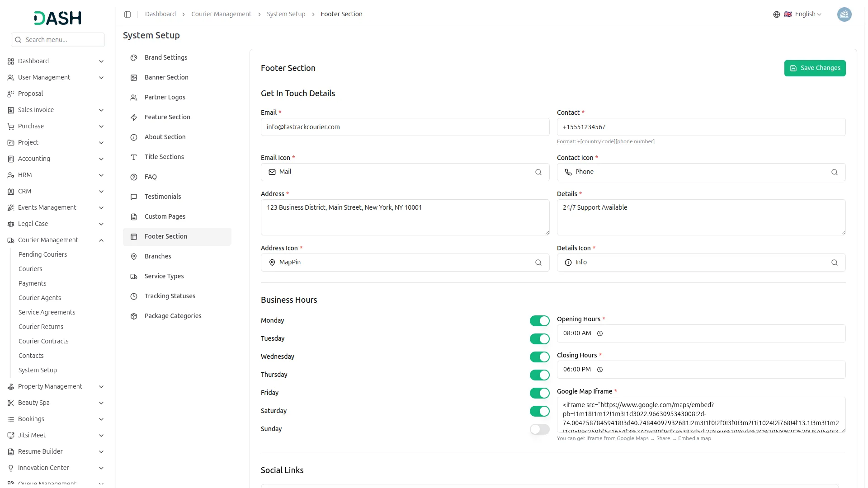Click the user avatar icon
This screenshot has height=488, width=868.
[x=844, y=14]
